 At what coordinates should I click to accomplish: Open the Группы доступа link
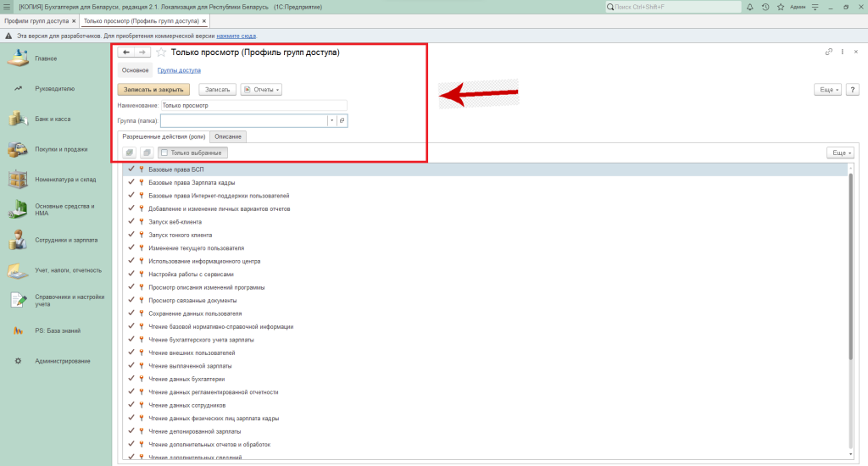(x=179, y=70)
